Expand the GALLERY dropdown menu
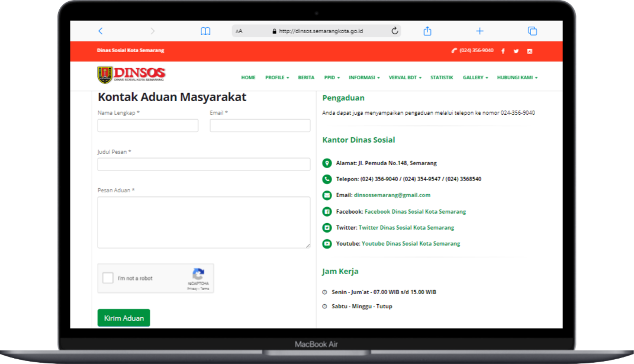This screenshot has width=634, height=364. click(475, 78)
